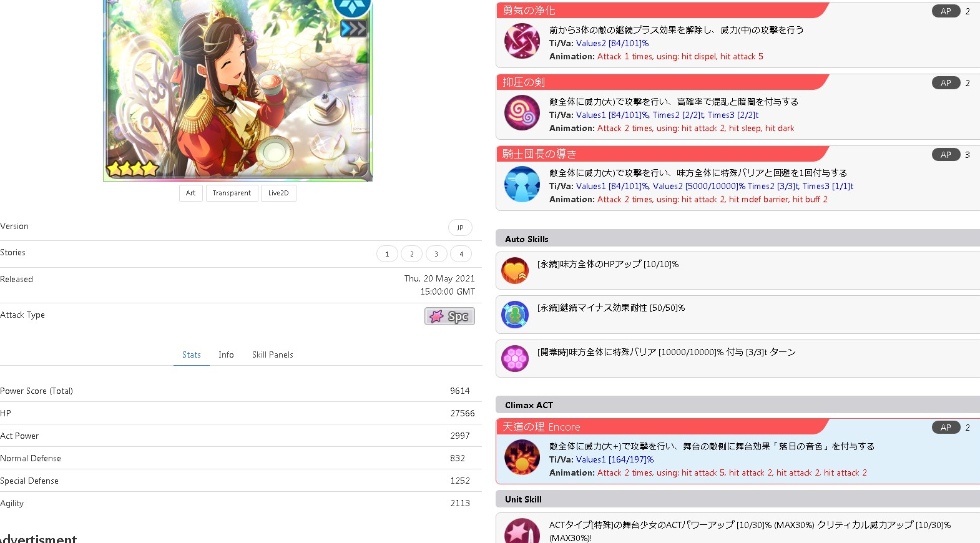Open the Info tab
The height and width of the screenshot is (543, 980).
click(x=226, y=355)
